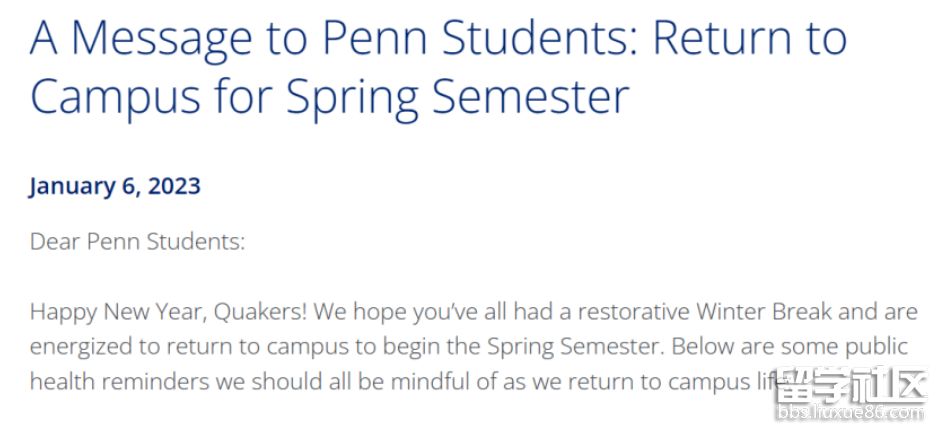
Task: Click "Campus for Spring Semester" heading line
Action: pos(329,97)
